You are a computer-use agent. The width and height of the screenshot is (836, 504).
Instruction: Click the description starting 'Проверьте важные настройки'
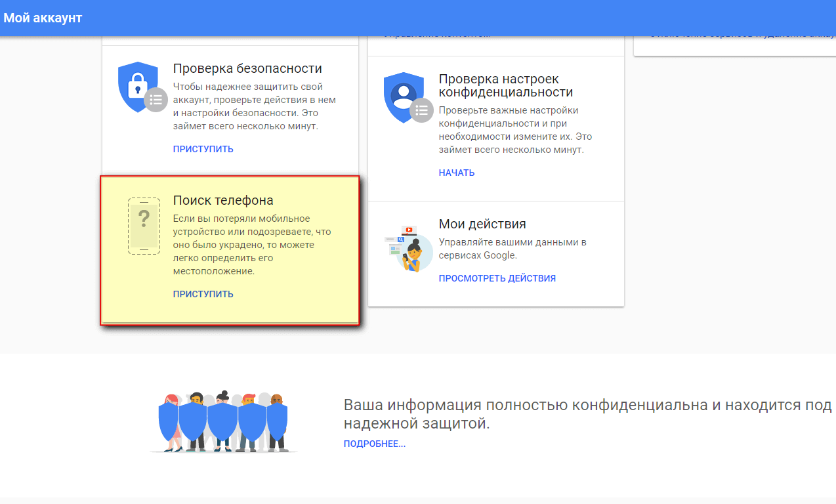[516, 130]
